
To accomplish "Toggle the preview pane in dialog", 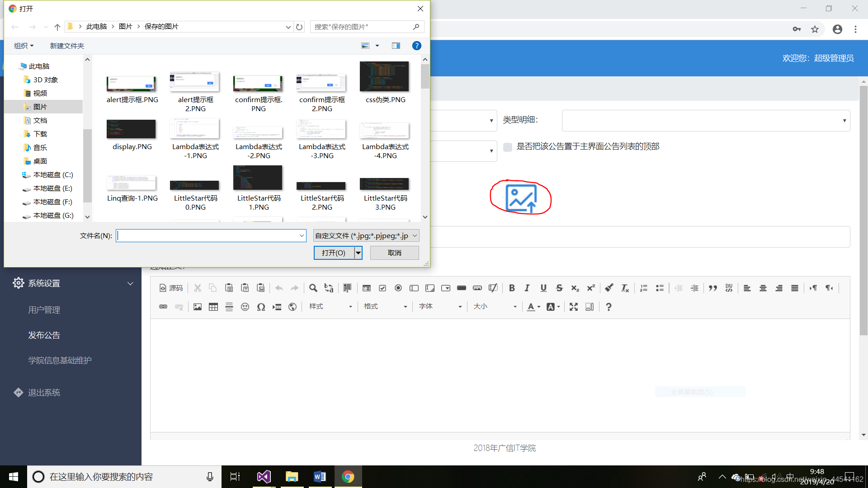I will tap(396, 46).
